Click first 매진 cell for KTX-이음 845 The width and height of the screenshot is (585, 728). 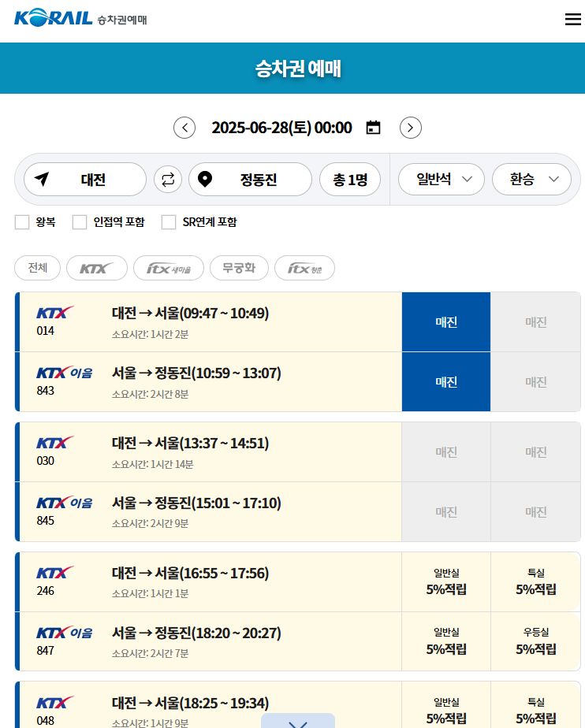[x=446, y=511]
